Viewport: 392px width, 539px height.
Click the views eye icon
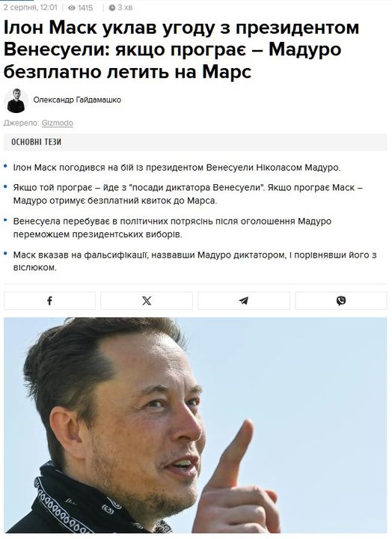[72, 7]
